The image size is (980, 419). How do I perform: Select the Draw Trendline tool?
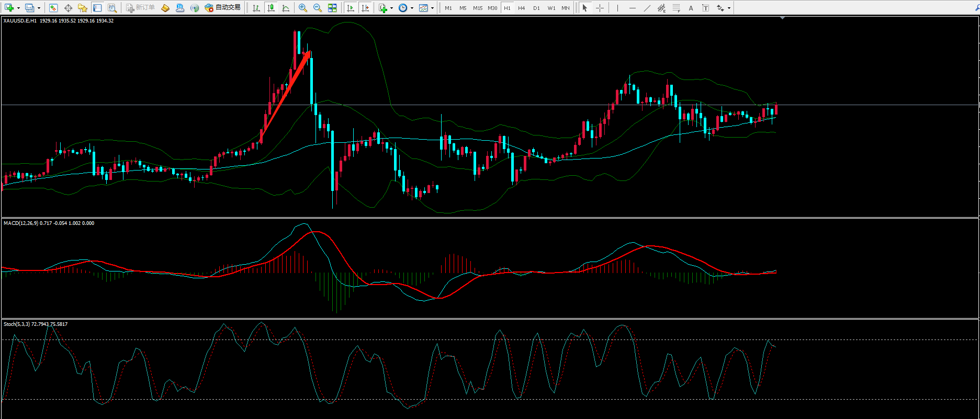click(647, 8)
